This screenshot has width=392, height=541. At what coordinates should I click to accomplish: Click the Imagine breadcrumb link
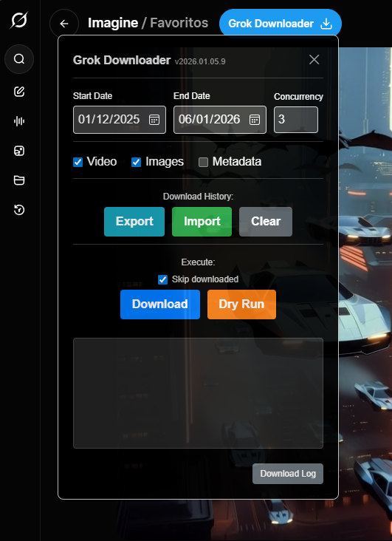coord(113,23)
